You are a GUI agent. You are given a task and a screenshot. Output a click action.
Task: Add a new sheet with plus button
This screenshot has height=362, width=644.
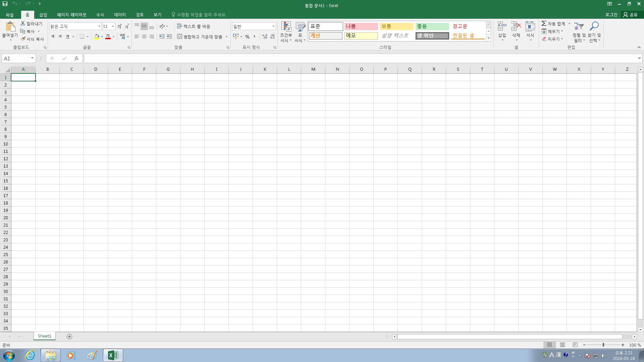tap(69, 336)
